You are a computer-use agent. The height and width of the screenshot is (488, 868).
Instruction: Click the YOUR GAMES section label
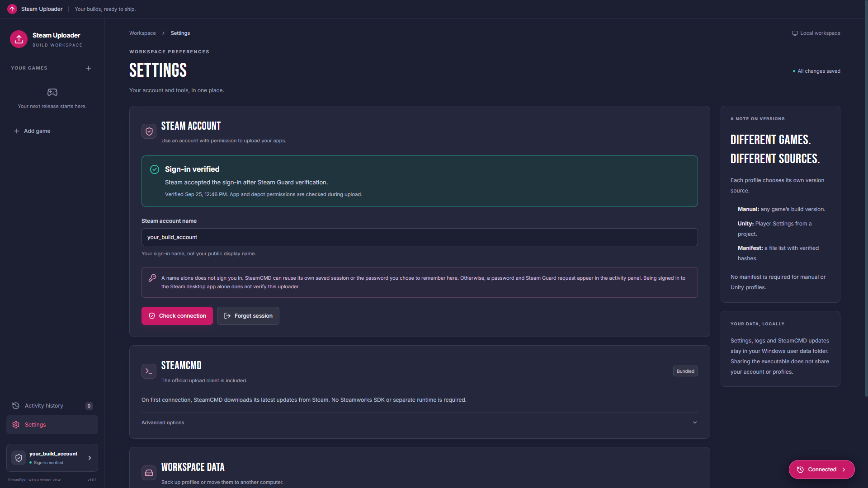click(29, 68)
